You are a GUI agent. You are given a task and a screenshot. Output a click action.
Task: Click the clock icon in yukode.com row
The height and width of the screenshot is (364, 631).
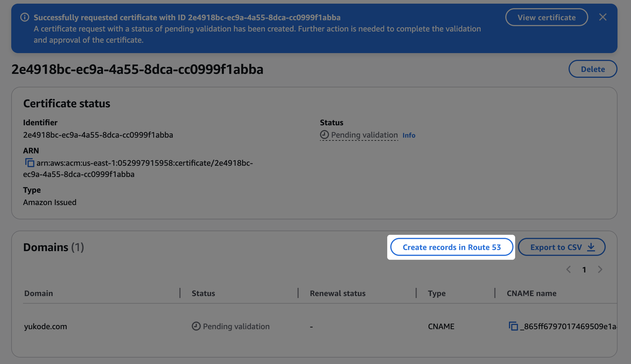pyautogui.click(x=196, y=326)
